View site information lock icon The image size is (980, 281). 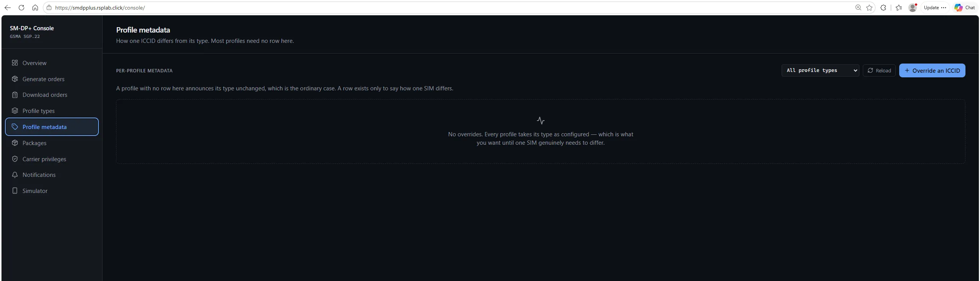pos(49,8)
